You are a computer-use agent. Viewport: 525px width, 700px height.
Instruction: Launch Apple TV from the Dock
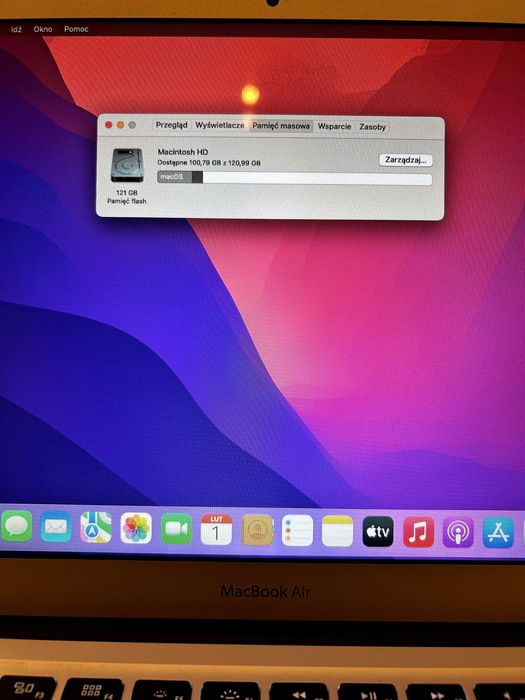coord(378,531)
